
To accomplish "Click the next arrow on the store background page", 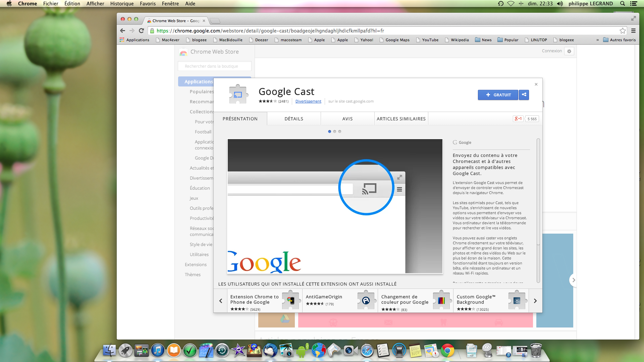I will (x=574, y=280).
